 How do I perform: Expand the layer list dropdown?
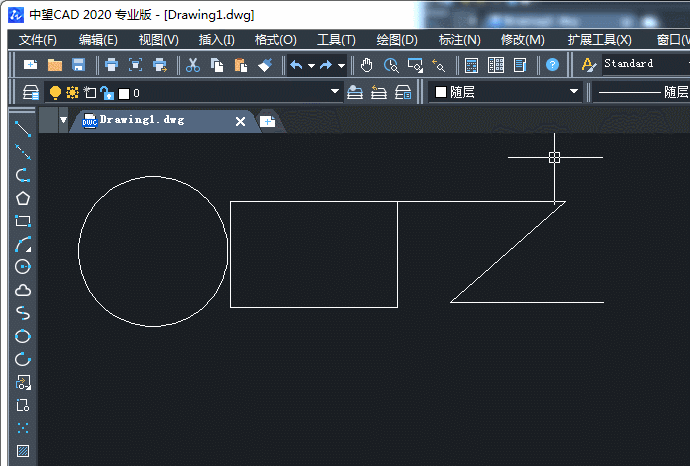coord(335,92)
